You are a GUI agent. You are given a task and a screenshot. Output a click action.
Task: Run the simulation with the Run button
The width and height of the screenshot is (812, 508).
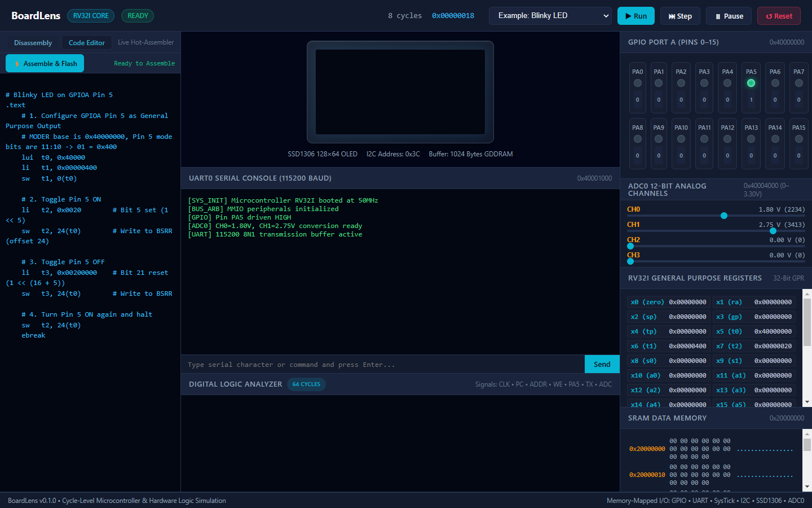(636, 16)
